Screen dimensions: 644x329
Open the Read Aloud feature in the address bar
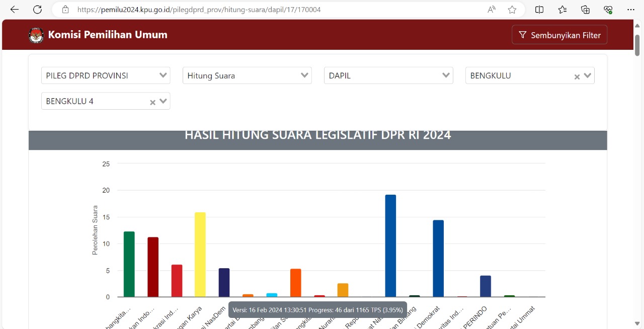tap(492, 10)
